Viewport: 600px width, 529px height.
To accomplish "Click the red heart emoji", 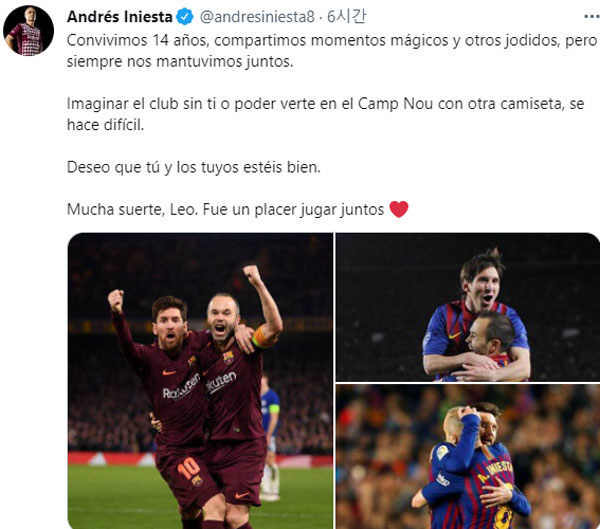I will (399, 209).
